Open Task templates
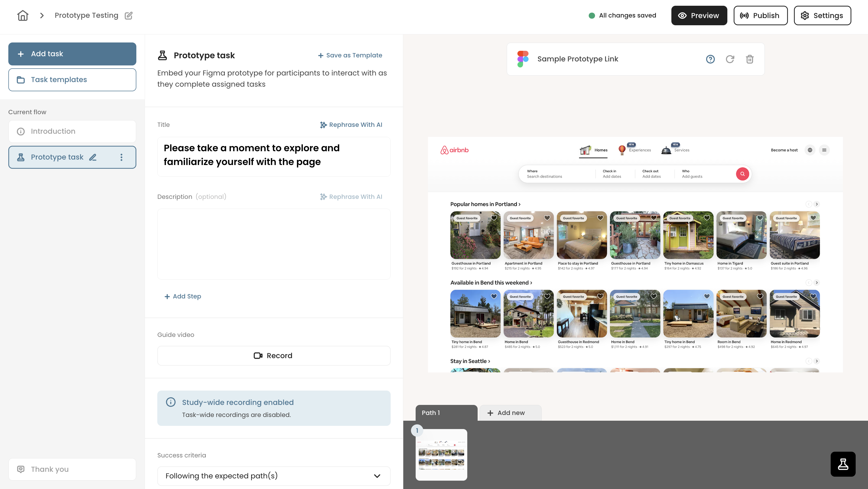Image resolution: width=868 pixels, height=489 pixels. click(x=72, y=80)
